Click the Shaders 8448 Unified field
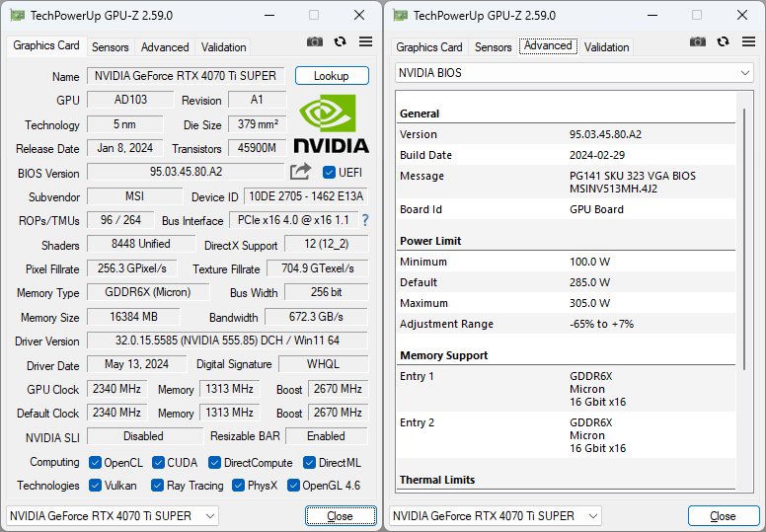 pyautogui.click(x=141, y=244)
